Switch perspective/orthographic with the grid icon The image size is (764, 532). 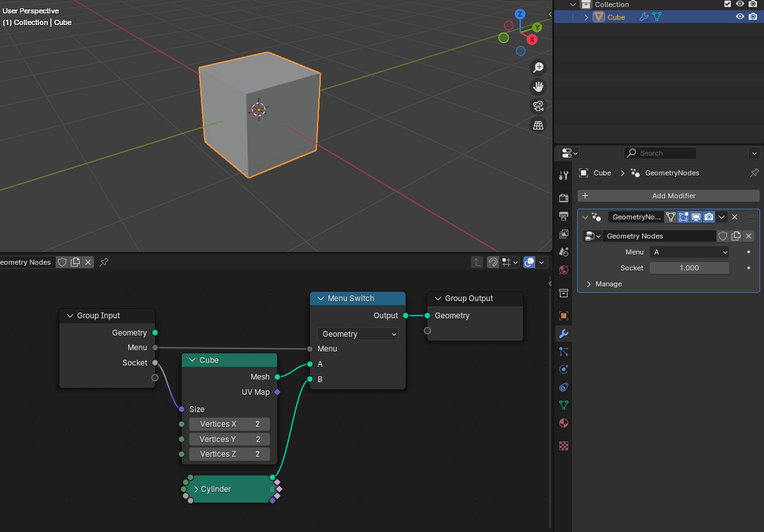(x=538, y=125)
